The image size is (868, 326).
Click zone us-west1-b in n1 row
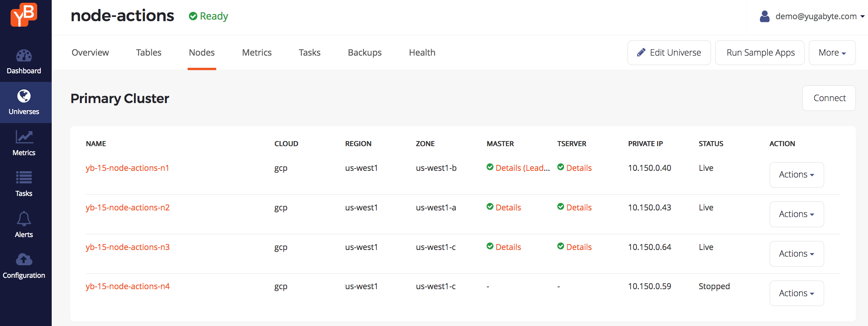point(436,168)
